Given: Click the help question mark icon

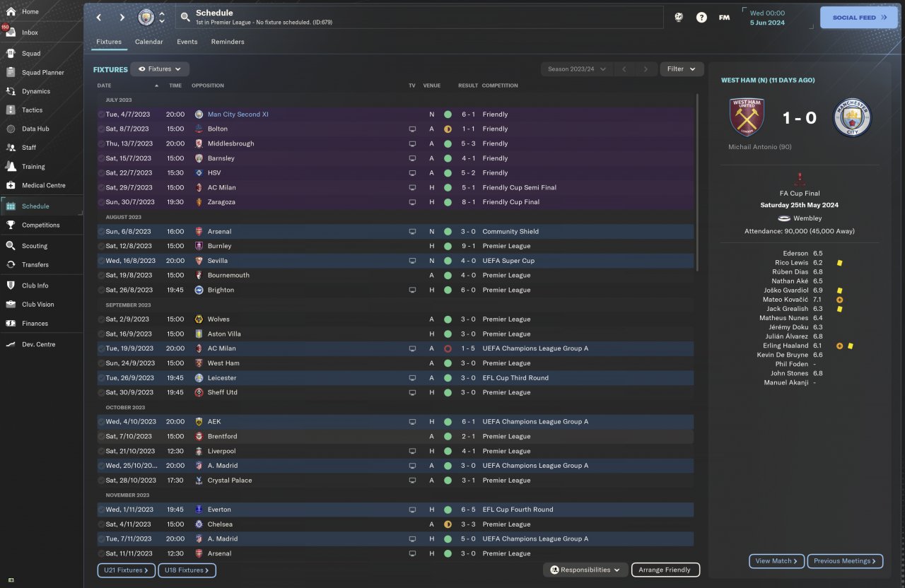Looking at the screenshot, I should pyautogui.click(x=701, y=18).
